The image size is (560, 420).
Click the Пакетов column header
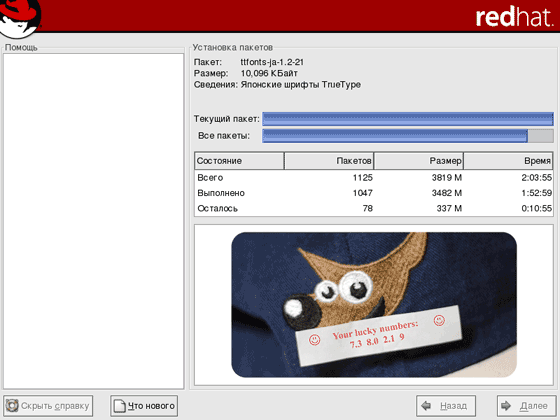click(329, 161)
